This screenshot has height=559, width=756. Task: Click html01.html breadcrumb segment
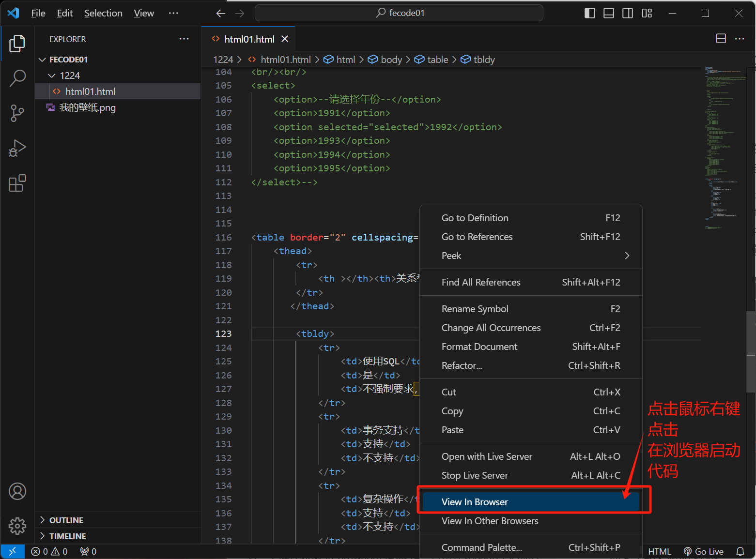pos(279,60)
